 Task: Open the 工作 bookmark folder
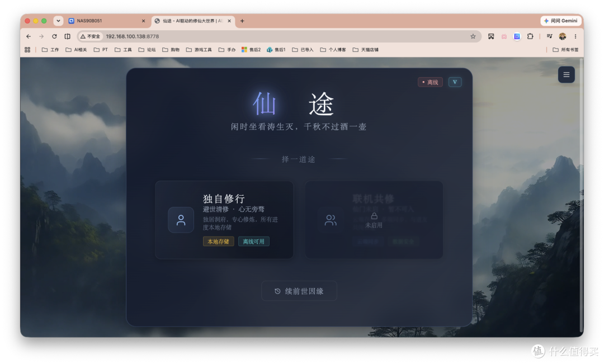point(50,50)
